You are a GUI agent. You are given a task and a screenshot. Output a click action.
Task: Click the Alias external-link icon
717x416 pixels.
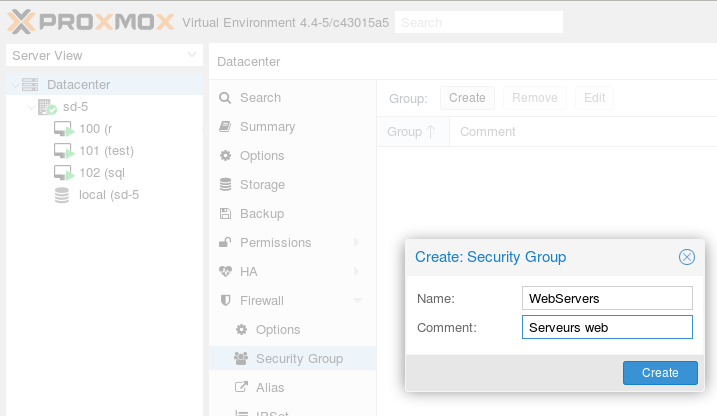point(241,387)
